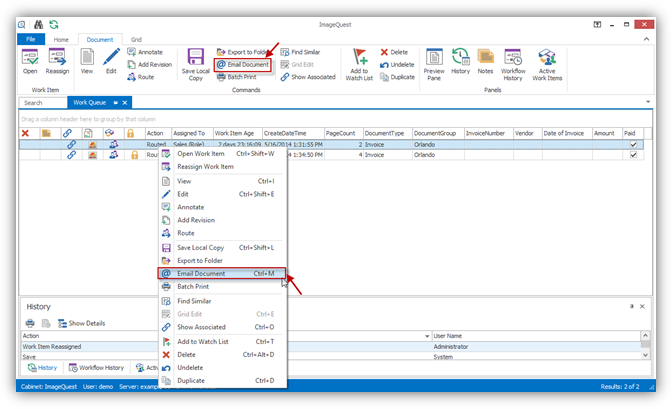
Task: Click Route in the ribbon
Action: pos(141,77)
